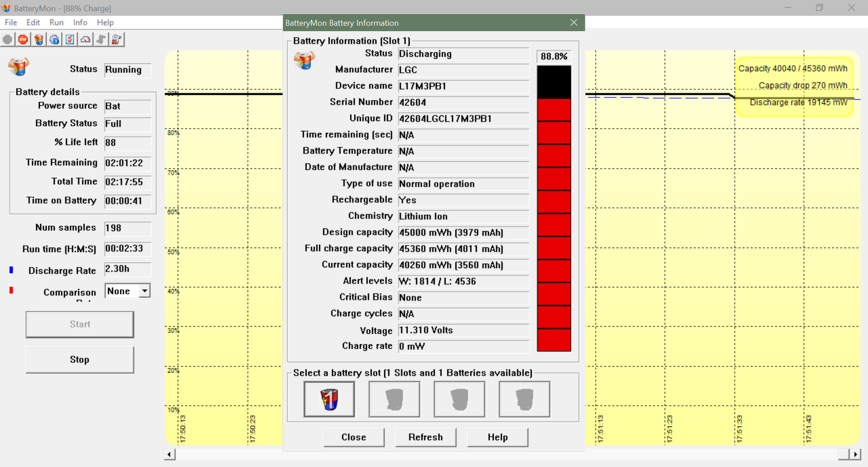The image size is (868, 467).
Task: Click the left scroll arrow under the chart
Action: point(170,454)
